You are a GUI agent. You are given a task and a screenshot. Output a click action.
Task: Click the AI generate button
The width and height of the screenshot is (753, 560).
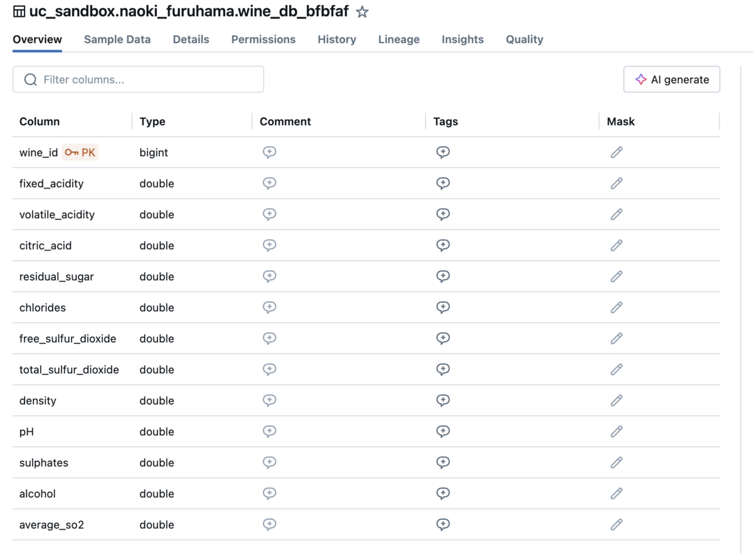click(671, 80)
